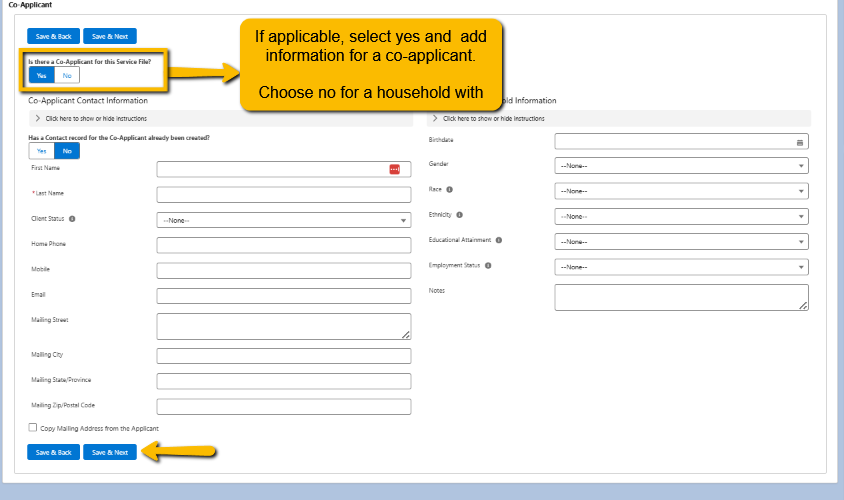The height and width of the screenshot is (500, 844).
Task: Click into the Notes text area
Action: pyautogui.click(x=681, y=297)
